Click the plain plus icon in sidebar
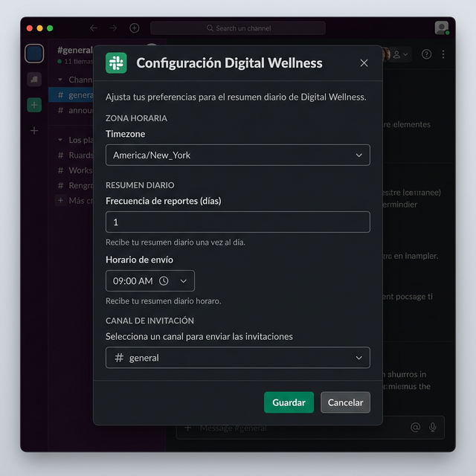 tap(34, 131)
